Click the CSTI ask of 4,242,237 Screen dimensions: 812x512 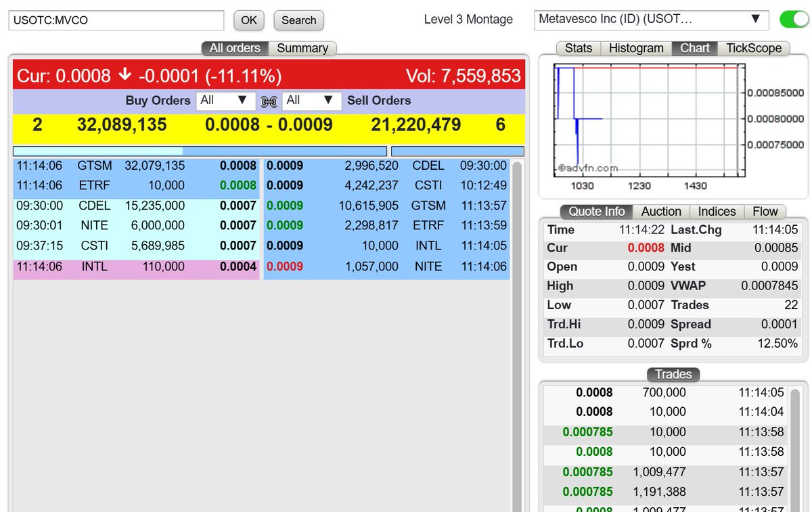[x=386, y=185]
